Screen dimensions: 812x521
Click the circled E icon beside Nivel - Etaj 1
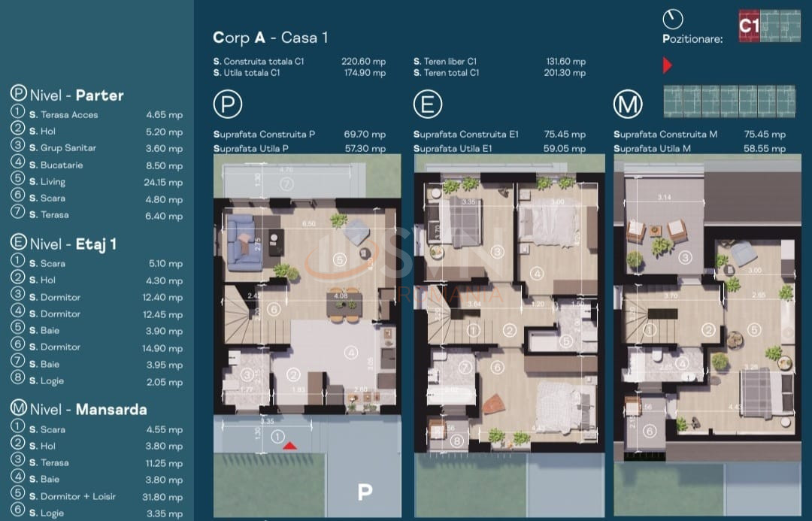click(19, 243)
